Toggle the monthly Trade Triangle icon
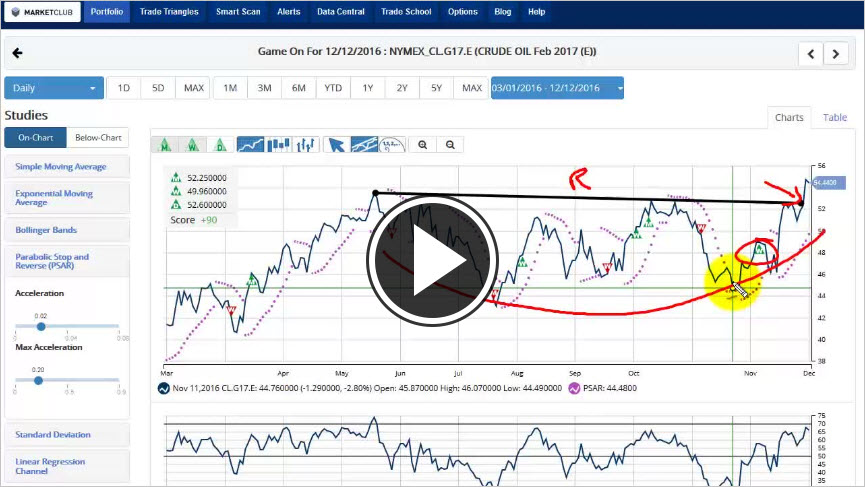Viewport: 865px width, 487px height. pyautogui.click(x=164, y=145)
